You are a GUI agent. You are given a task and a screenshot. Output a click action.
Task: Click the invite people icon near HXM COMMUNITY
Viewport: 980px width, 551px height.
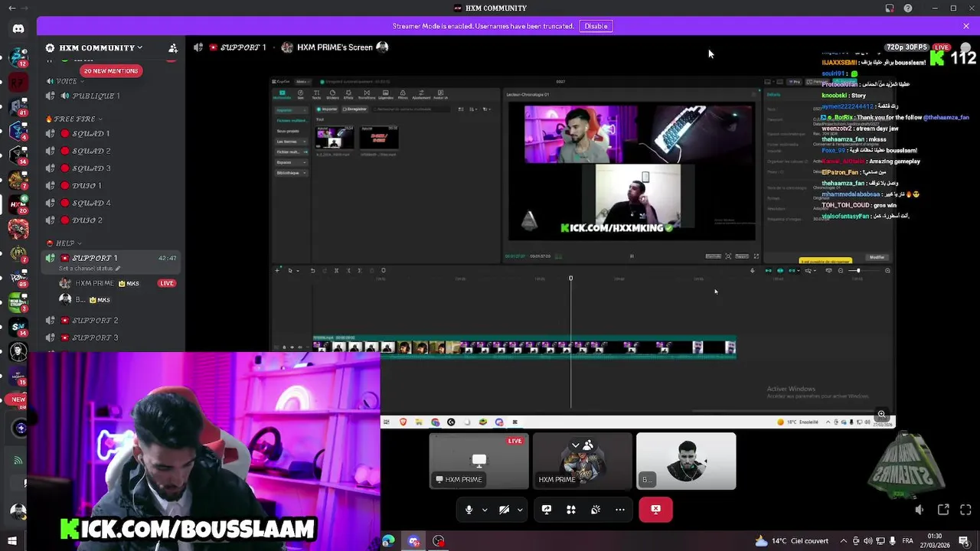pyautogui.click(x=173, y=47)
